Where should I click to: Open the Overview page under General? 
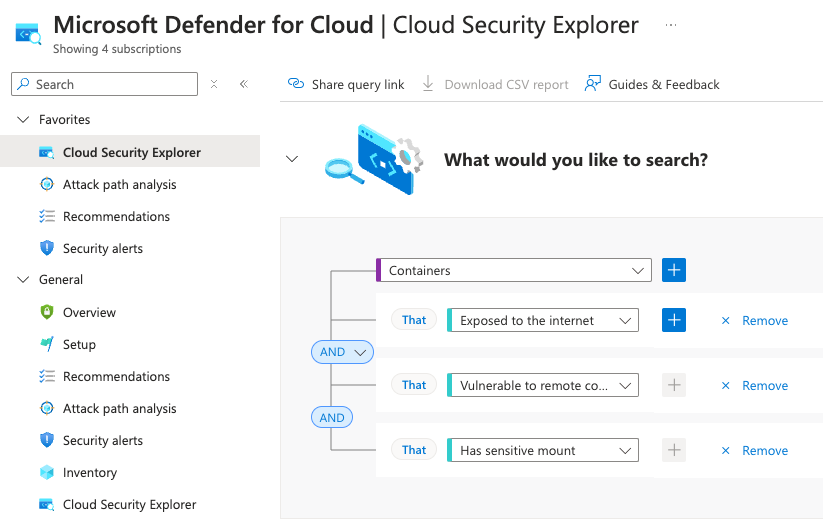pos(89,312)
